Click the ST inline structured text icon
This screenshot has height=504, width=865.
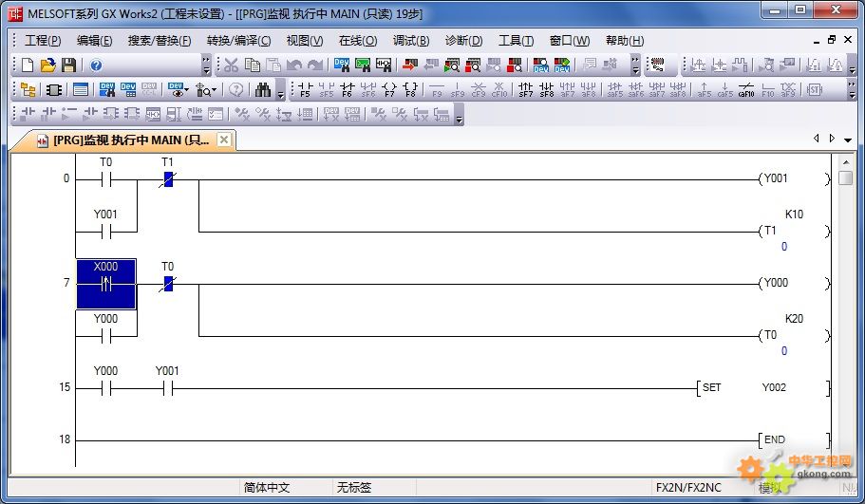click(815, 89)
